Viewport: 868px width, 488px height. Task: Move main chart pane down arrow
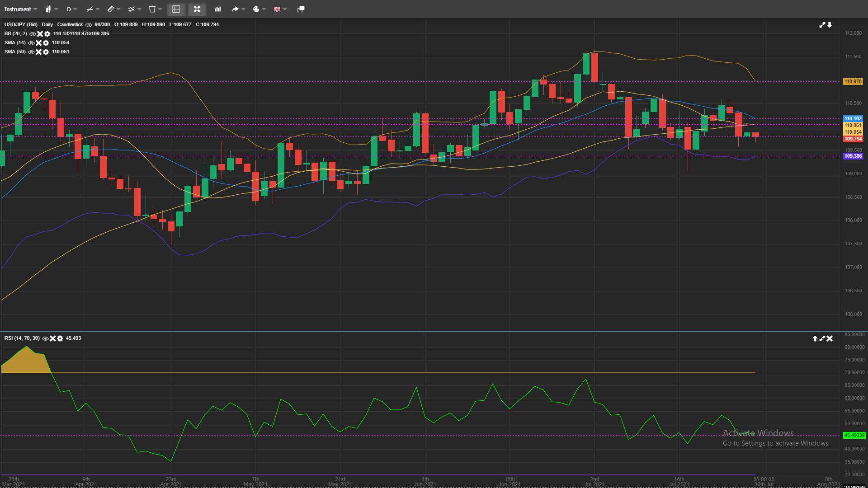pos(830,25)
